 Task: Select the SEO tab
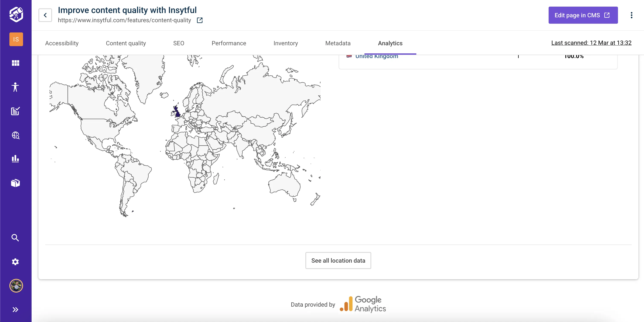179,43
